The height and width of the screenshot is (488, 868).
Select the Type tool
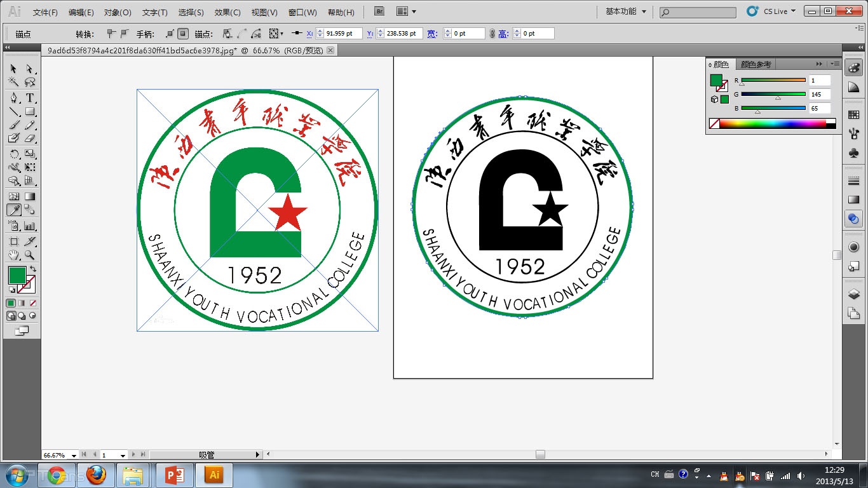(30, 98)
